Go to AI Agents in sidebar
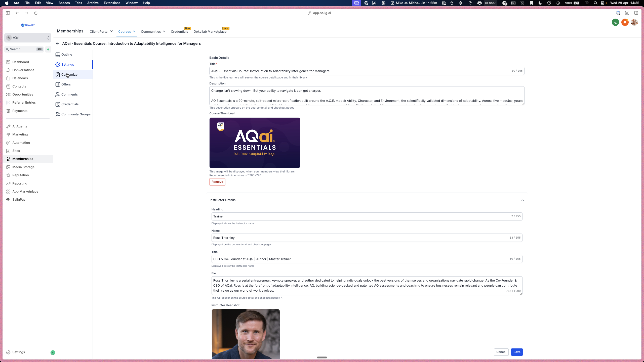Image resolution: width=644 pixels, height=362 pixels. [20, 126]
